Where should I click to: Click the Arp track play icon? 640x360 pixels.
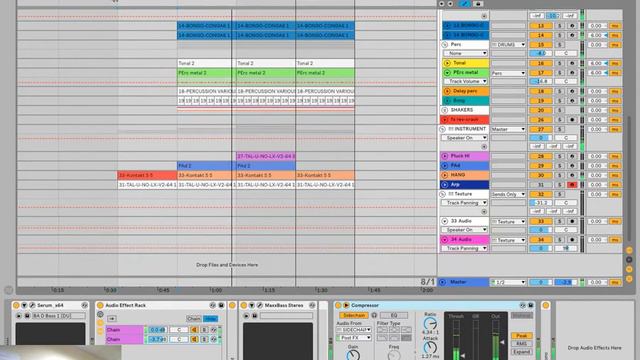pyautogui.click(x=445, y=185)
